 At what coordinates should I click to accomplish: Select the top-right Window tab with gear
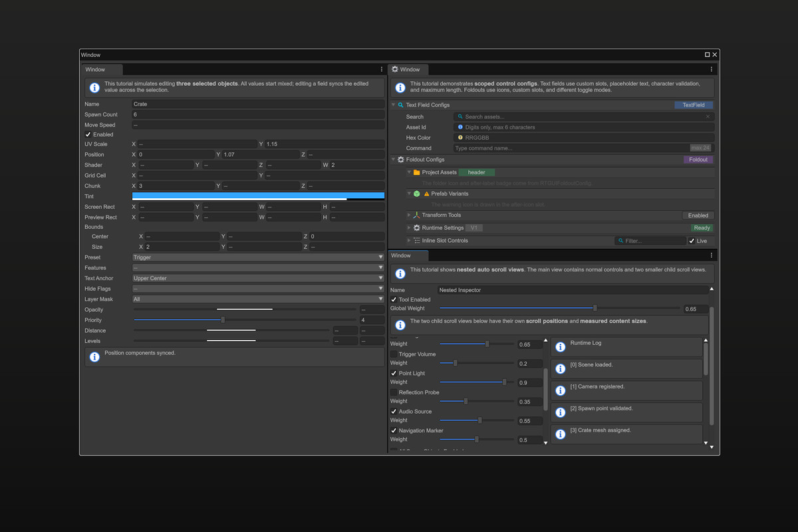tap(409, 69)
